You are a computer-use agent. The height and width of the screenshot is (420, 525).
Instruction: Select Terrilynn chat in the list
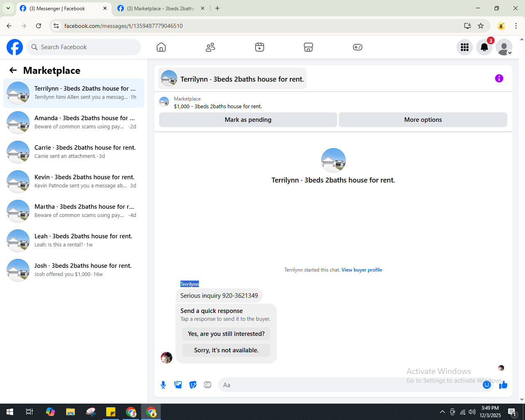coord(74,93)
